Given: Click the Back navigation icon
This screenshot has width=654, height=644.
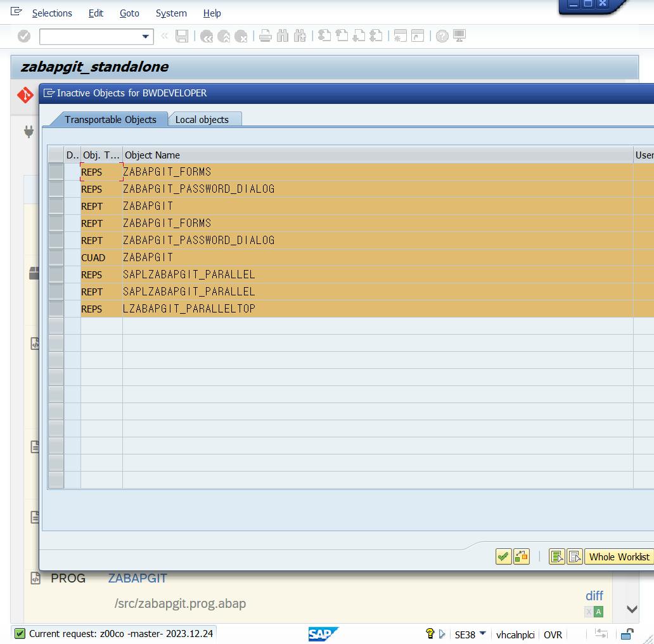Looking at the screenshot, I should click(x=207, y=36).
